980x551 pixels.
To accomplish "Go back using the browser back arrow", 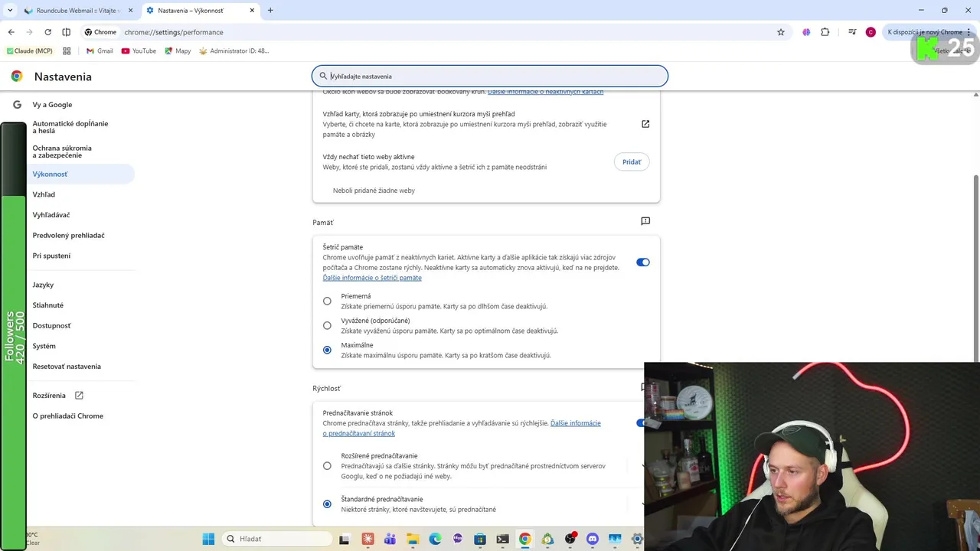I will tap(11, 32).
